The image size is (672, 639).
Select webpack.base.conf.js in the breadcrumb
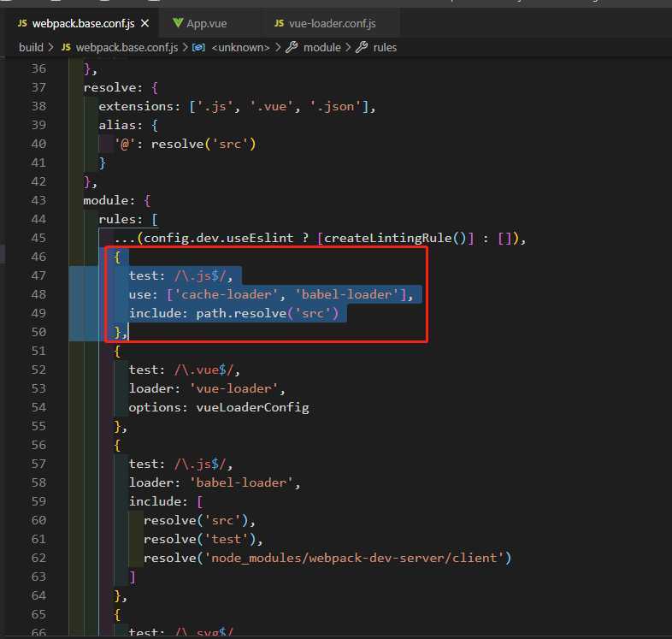click(127, 47)
